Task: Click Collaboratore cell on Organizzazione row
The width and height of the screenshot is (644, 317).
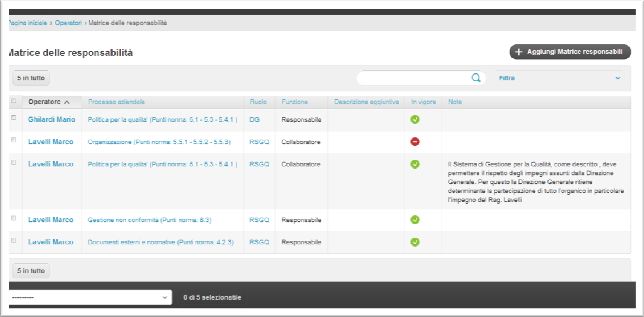Action: pos(301,142)
